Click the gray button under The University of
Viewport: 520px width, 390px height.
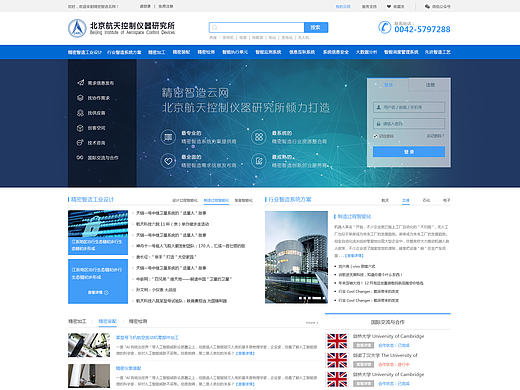(x=363, y=364)
